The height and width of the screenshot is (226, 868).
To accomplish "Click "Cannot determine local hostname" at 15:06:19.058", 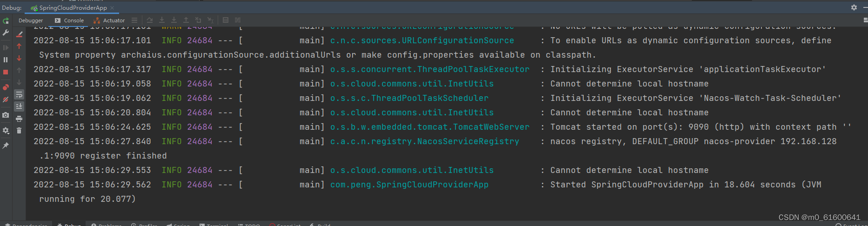I will [x=629, y=84].
